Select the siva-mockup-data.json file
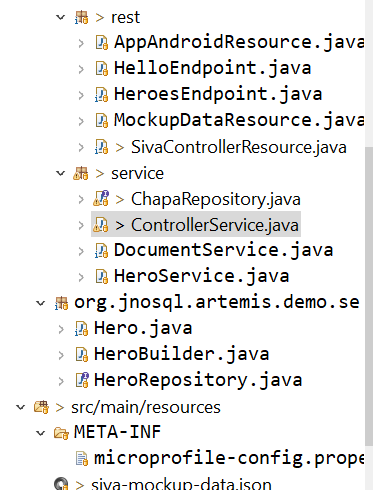This screenshot has height=490, width=373. tap(181, 484)
